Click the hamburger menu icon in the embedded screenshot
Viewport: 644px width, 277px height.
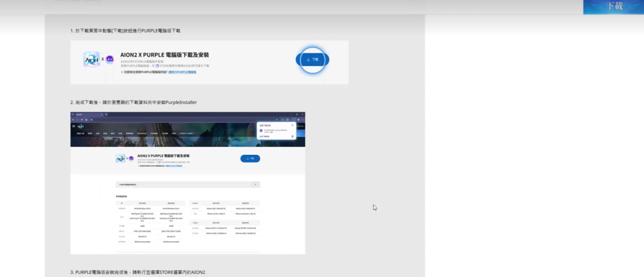[x=74, y=127]
